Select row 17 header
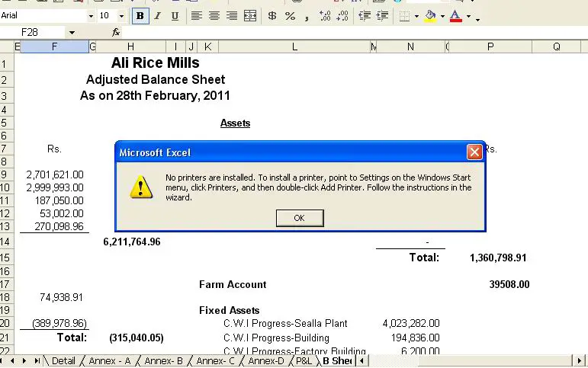 point(7,284)
